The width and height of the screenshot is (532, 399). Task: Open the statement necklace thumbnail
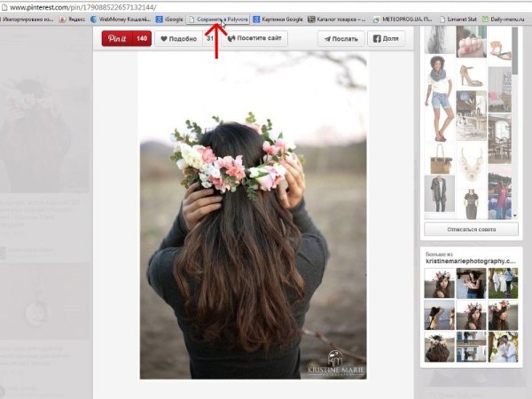(472, 163)
